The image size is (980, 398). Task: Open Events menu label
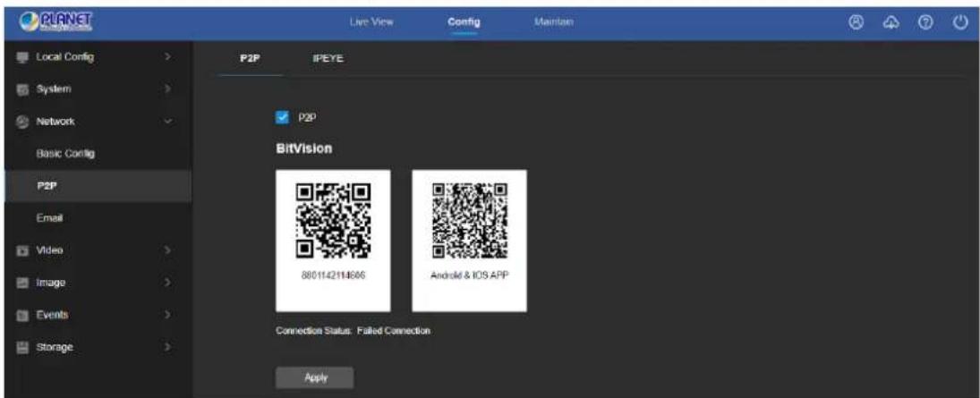[x=52, y=315]
